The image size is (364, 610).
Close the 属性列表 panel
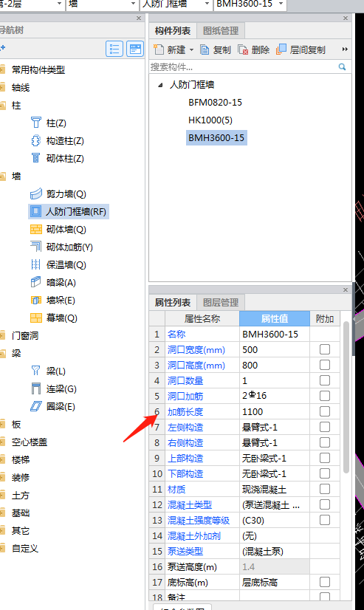coord(346,289)
